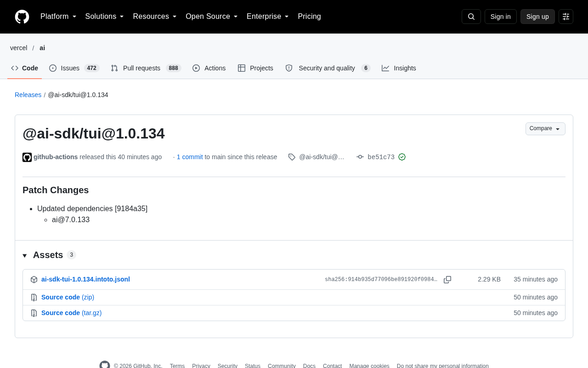The height and width of the screenshot is (368, 588).
Task: Open the Insights tab
Action: point(399,68)
